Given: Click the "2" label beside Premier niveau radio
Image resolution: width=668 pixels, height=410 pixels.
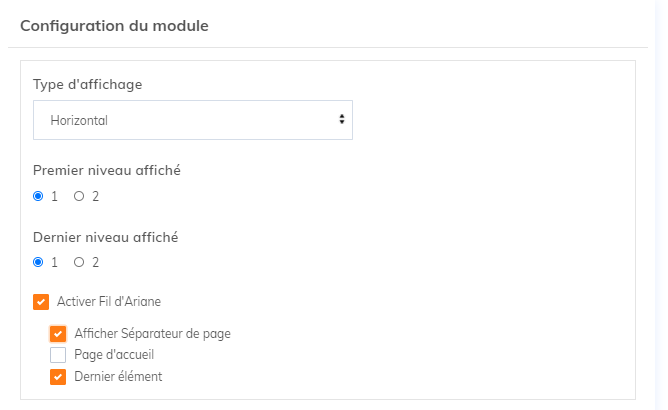Looking at the screenshot, I should [x=96, y=196].
